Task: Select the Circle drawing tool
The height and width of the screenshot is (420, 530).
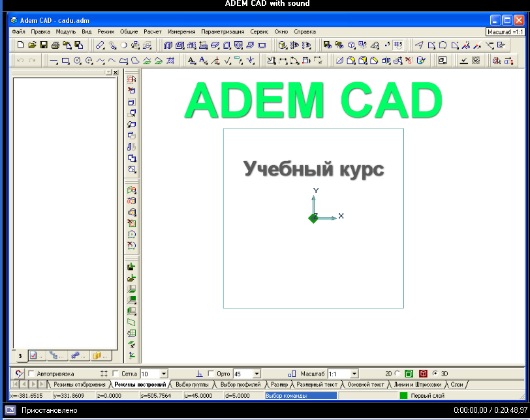Action: [x=78, y=61]
